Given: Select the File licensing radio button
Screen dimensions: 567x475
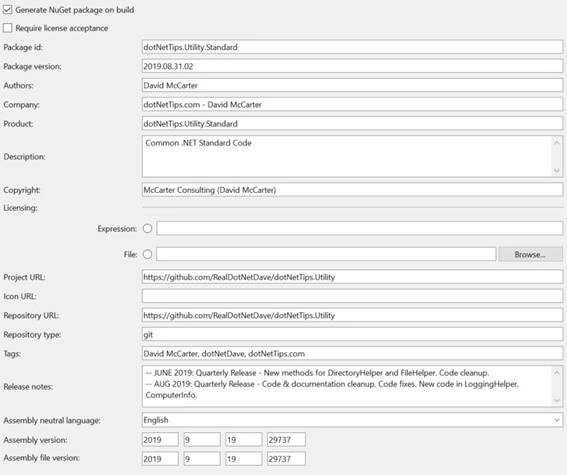Looking at the screenshot, I should pyautogui.click(x=147, y=254).
